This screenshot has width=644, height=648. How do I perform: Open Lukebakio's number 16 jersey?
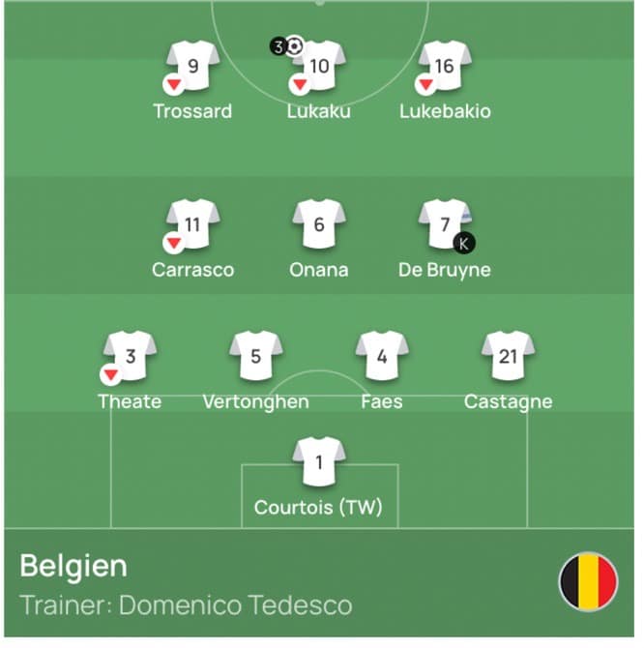[x=445, y=66]
